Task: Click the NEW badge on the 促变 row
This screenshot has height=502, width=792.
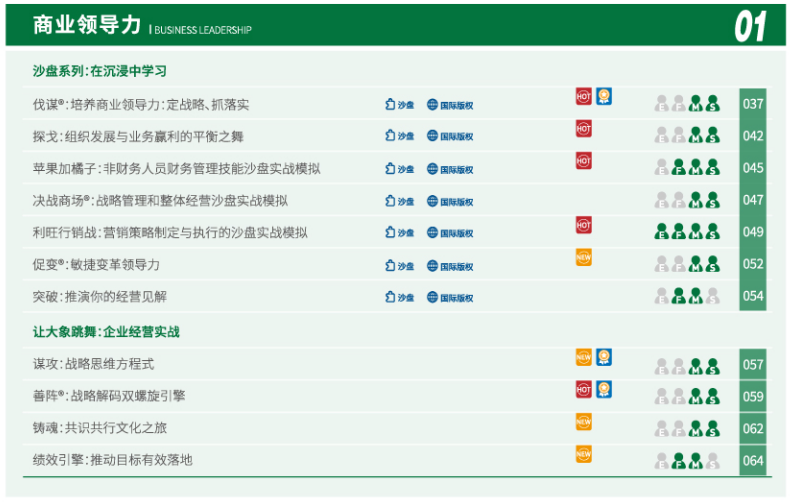Action: click(x=584, y=258)
